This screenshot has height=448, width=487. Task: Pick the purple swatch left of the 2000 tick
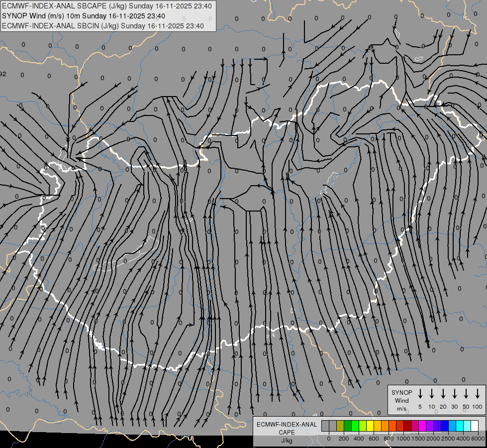click(x=430, y=426)
